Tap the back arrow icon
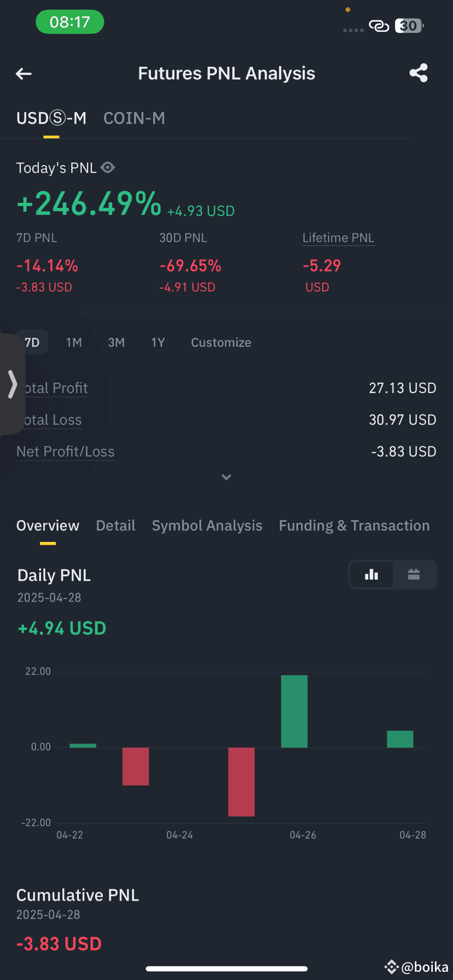The height and width of the screenshot is (980, 453). [x=24, y=74]
